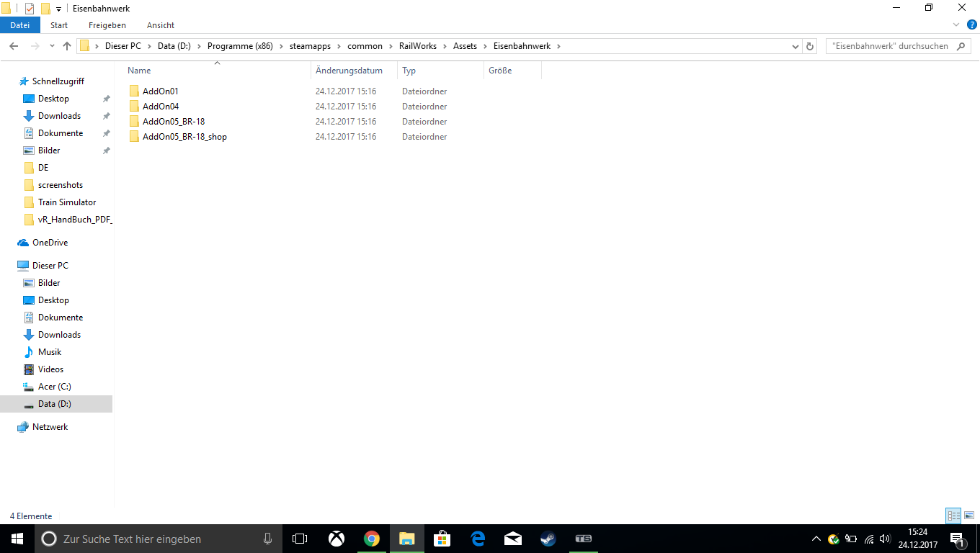Open the Datei menu tab

(x=20, y=25)
